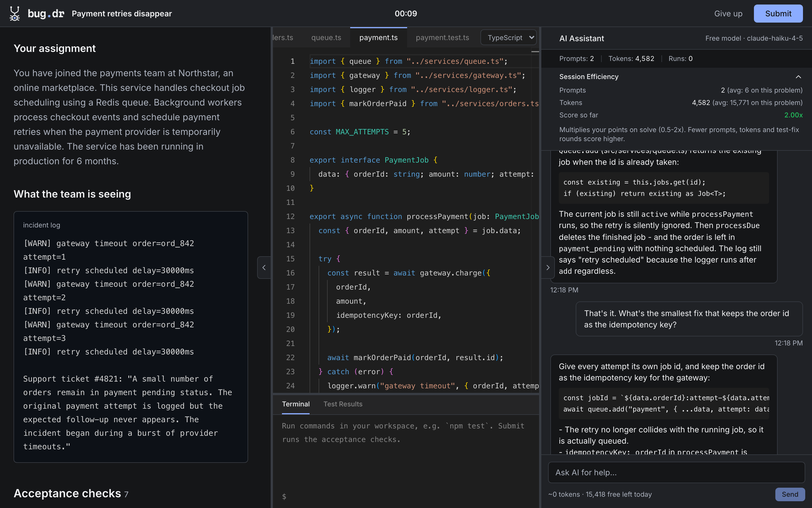
Task: Open the payment.test.ts tab
Action: (442, 38)
